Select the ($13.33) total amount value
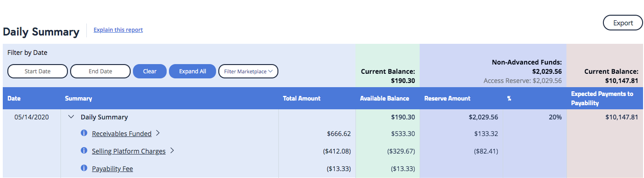 pos(338,169)
